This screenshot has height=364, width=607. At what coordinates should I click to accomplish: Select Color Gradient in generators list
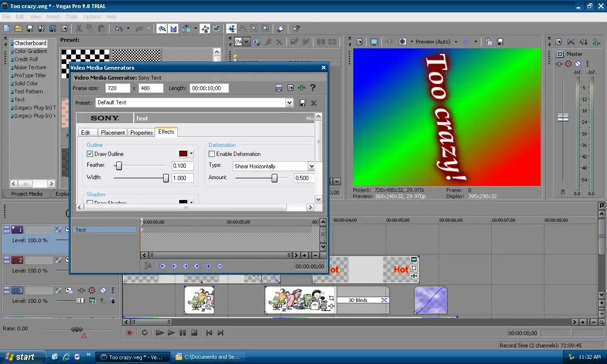[30, 51]
